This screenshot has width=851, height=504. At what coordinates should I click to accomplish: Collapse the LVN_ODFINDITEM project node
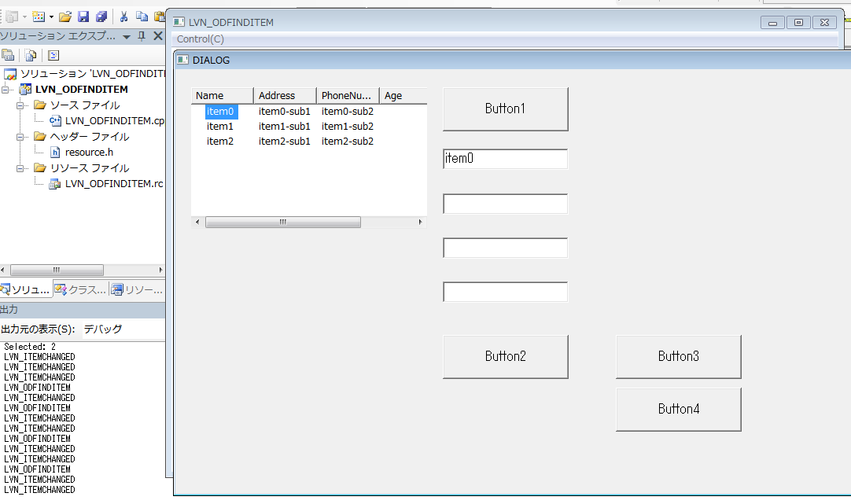(x=6, y=90)
